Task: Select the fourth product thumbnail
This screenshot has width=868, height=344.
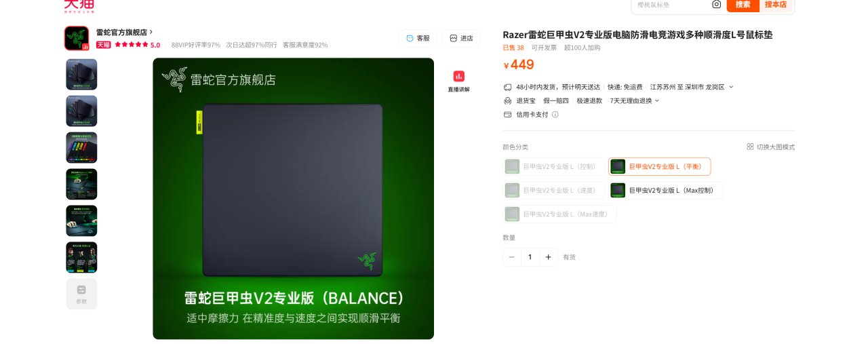Action: (x=81, y=185)
